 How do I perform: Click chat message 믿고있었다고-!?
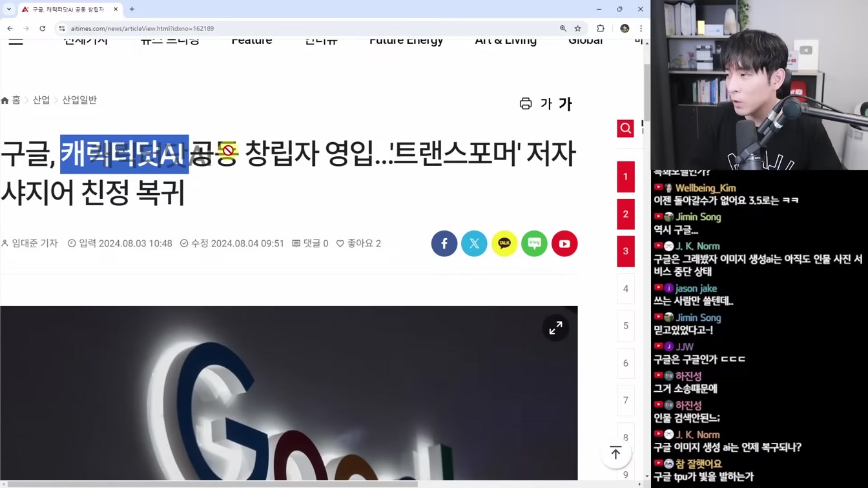point(683,330)
